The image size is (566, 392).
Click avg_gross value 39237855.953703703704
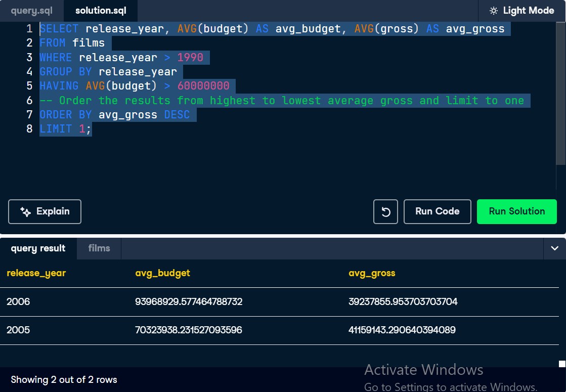click(403, 302)
